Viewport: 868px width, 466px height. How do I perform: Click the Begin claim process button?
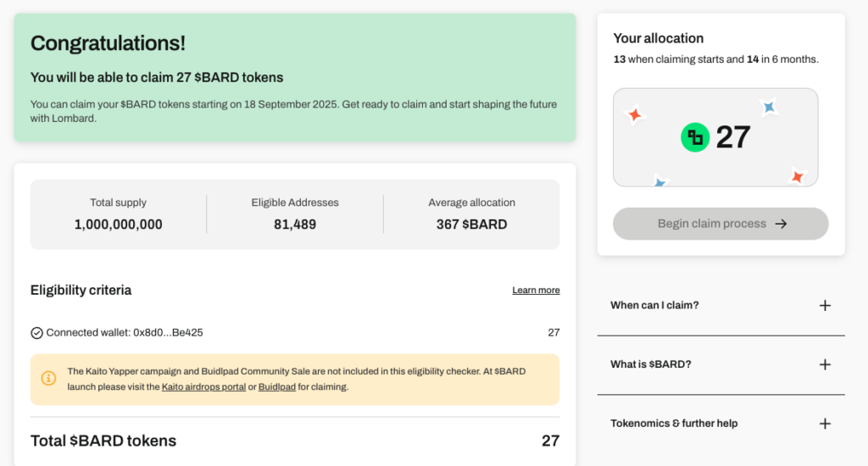(x=721, y=224)
